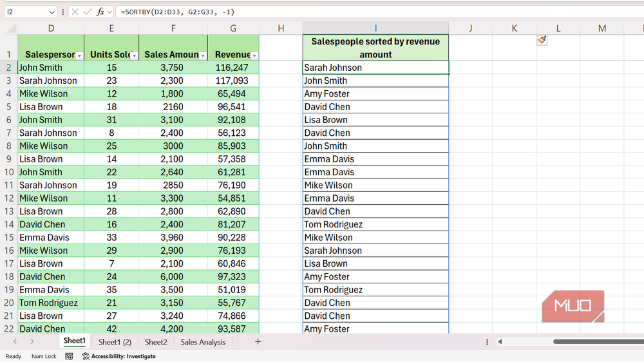644x362 pixels.
Task: Click the Select All corner triangle
Action: (12, 28)
